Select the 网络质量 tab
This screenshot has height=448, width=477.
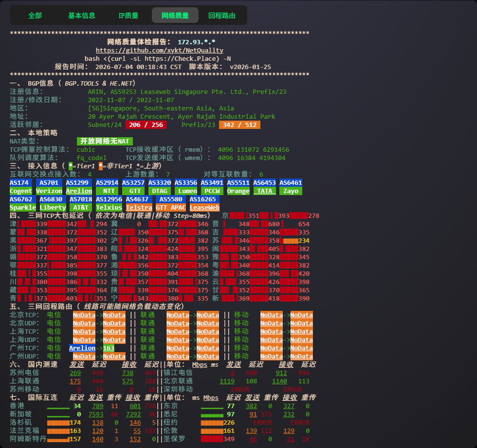(175, 16)
